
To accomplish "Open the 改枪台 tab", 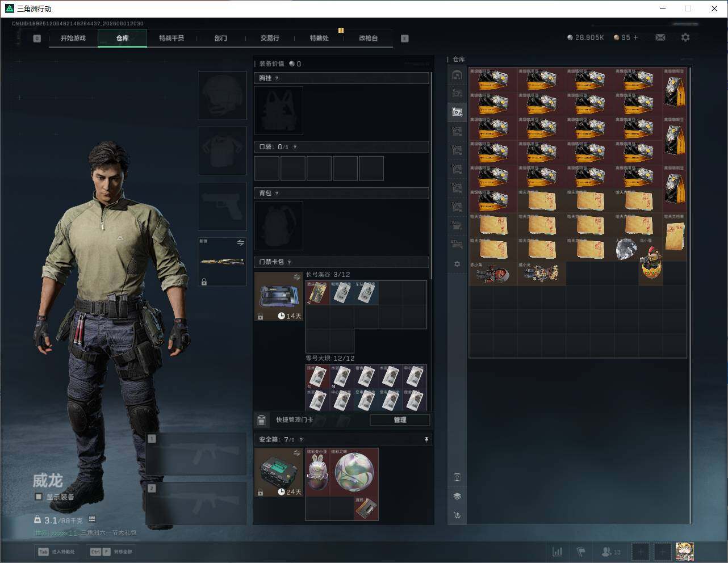I will point(368,38).
